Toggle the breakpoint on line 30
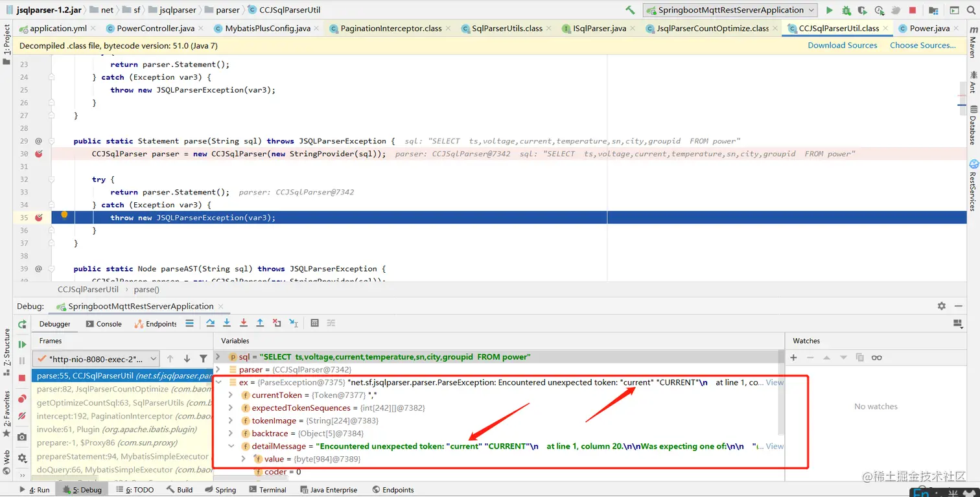This screenshot has height=497, width=980. (x=38, y=154)
